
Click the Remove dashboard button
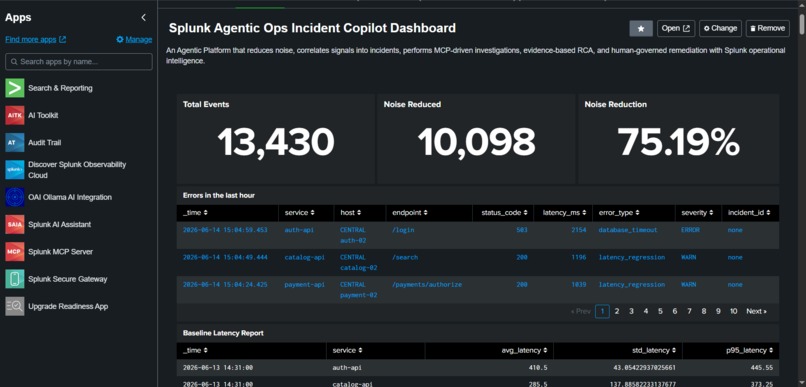(x=767, y=28)
